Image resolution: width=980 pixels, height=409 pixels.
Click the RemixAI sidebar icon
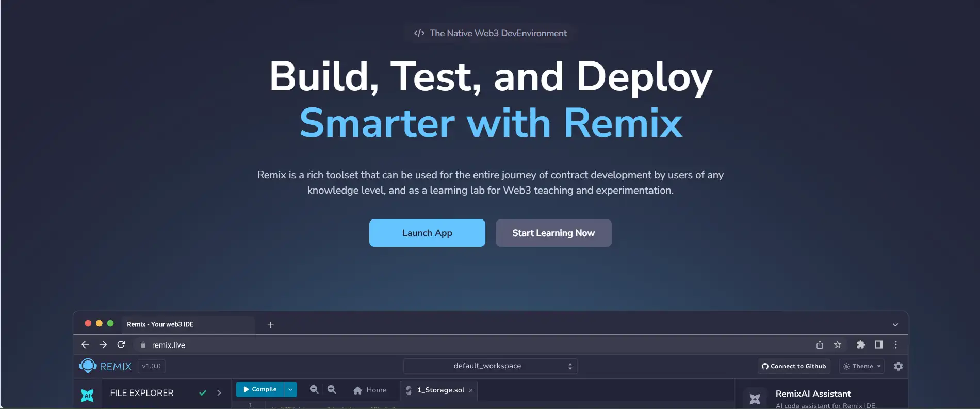click(x=87, y=396)
